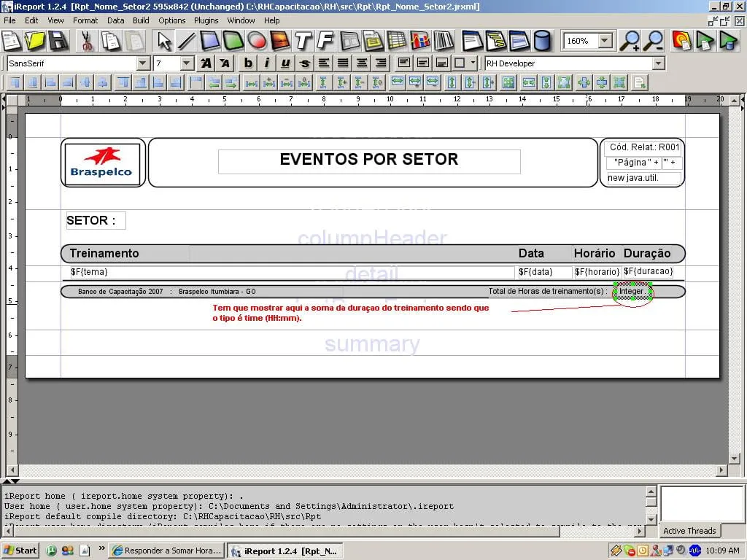The image size is (747, 560).
Task: Open the border style dropdown arrow
Action: [x=473, y=63]
